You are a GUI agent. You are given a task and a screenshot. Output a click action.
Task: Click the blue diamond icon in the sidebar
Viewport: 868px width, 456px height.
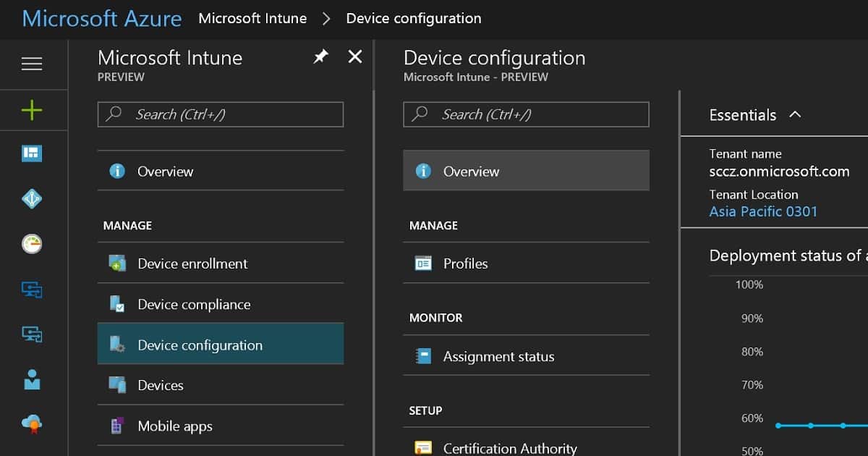pyautogui.click(x=32, y=198)
